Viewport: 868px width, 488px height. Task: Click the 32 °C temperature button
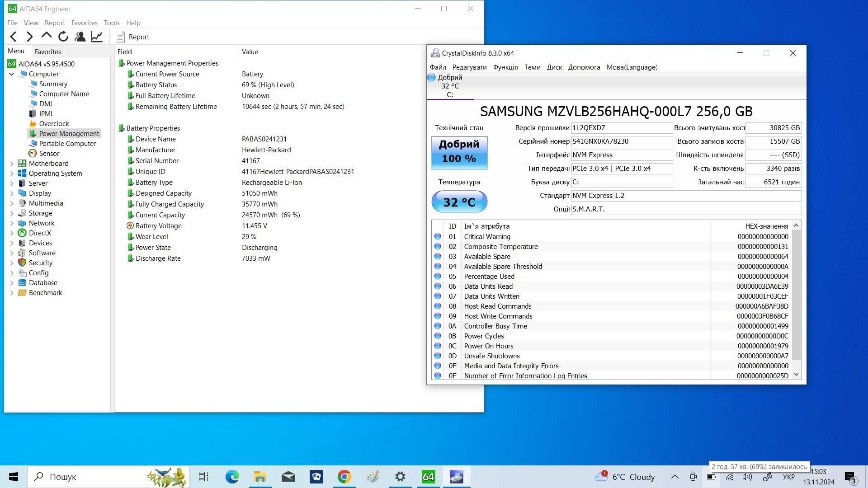pyautogui.click(x=459, y=202)
